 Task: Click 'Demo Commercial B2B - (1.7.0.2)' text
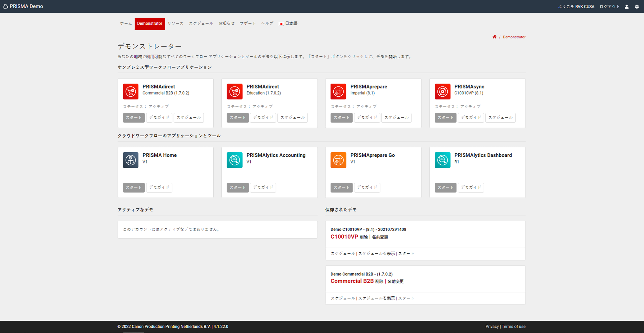click(362, 274)
